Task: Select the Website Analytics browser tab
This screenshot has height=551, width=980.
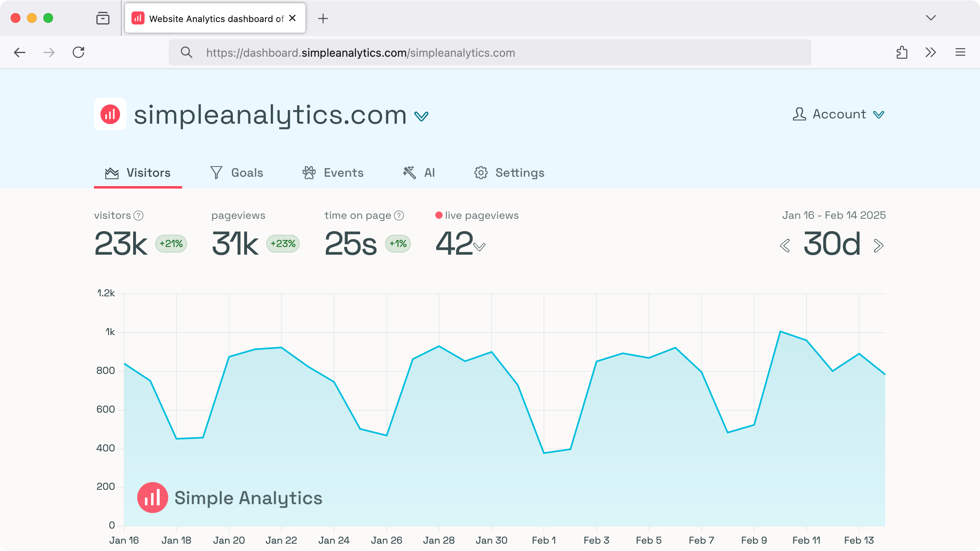Action: coord(208,18)
